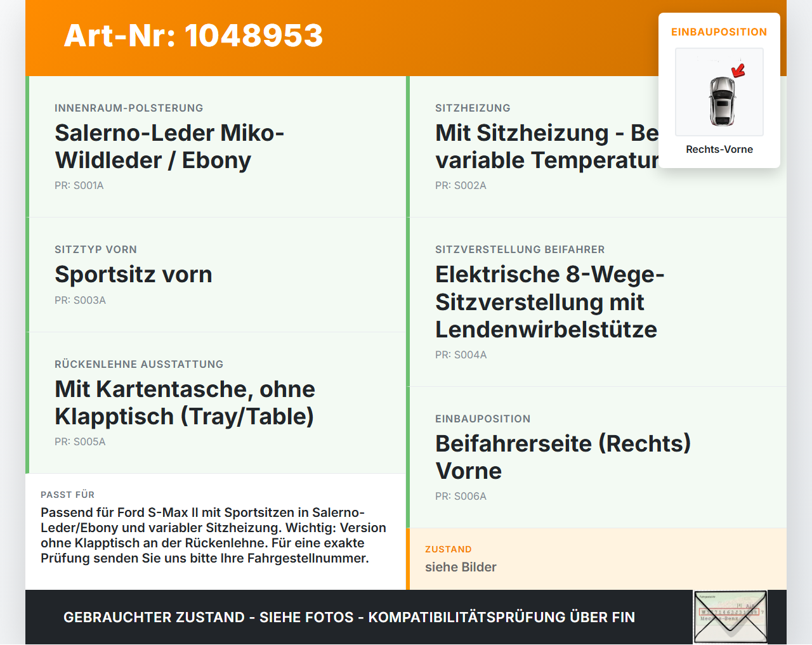Click the INNENRAUM-POLSTERUNG label

(129, 108)
